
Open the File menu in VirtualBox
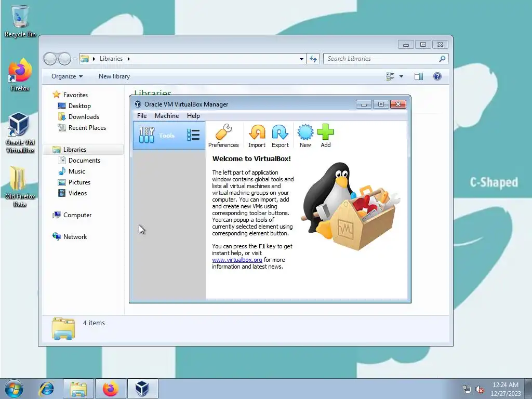[142, 116]
